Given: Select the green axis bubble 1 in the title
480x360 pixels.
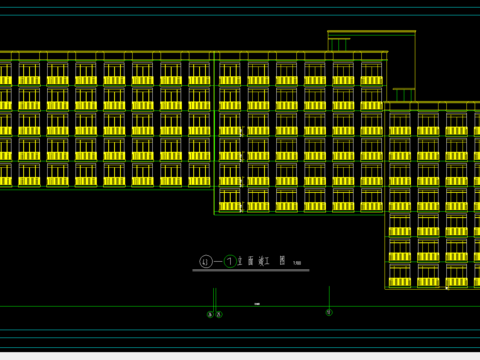Looking at the screenshot, I should (x=230, y=261).
